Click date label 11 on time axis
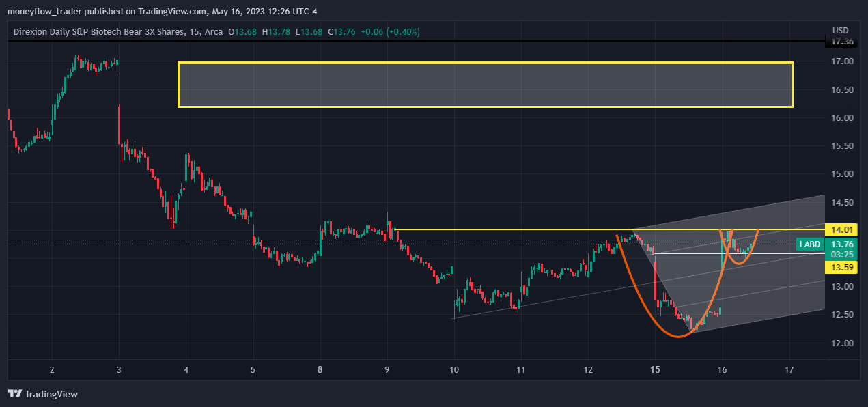 pyautogui.click(x=521, y=369)
